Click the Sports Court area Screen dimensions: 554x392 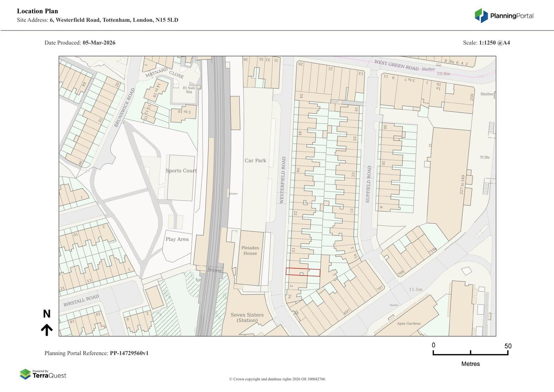coord(180,178)
